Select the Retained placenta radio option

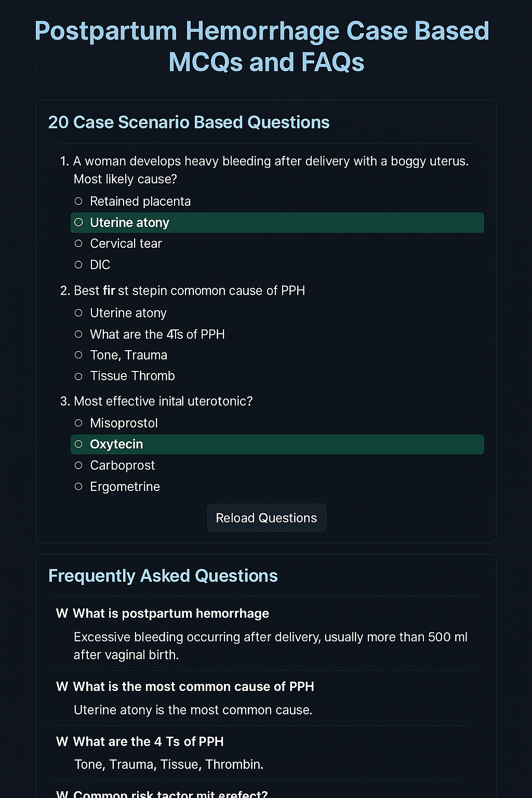click(78, 202)
